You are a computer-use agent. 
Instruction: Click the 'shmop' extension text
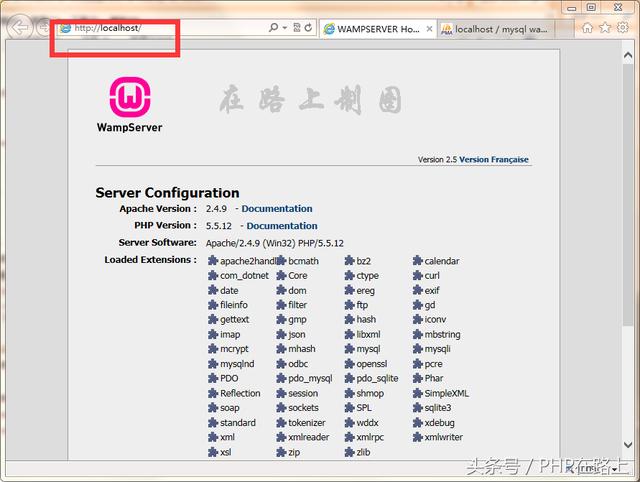tap(370, 393)
